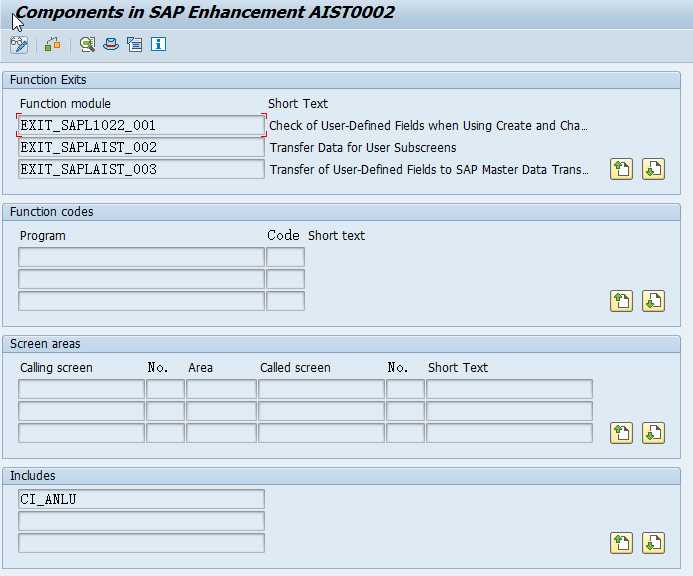Click the Function codes section header
Image resolution: width=693 pixels, height=576 pixels.
(x=341, y=212)
